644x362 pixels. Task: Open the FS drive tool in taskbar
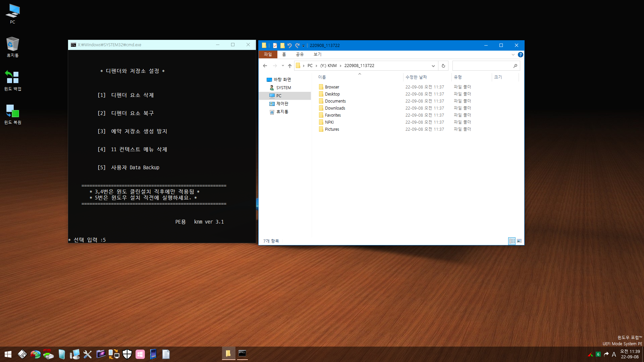pyautogui.click(x=48, y=354)
